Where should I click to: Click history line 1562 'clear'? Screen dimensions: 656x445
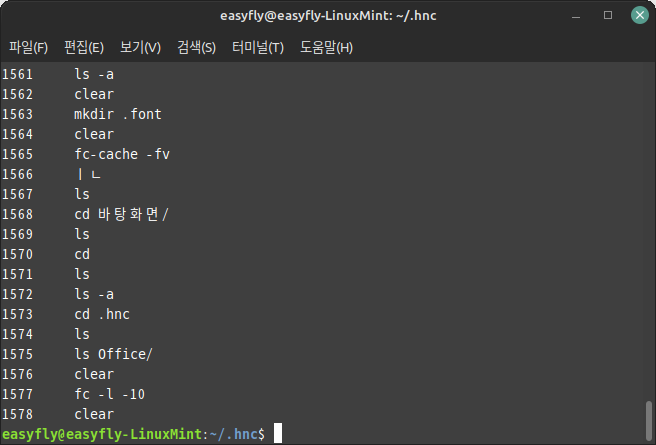tap(58, 95)
